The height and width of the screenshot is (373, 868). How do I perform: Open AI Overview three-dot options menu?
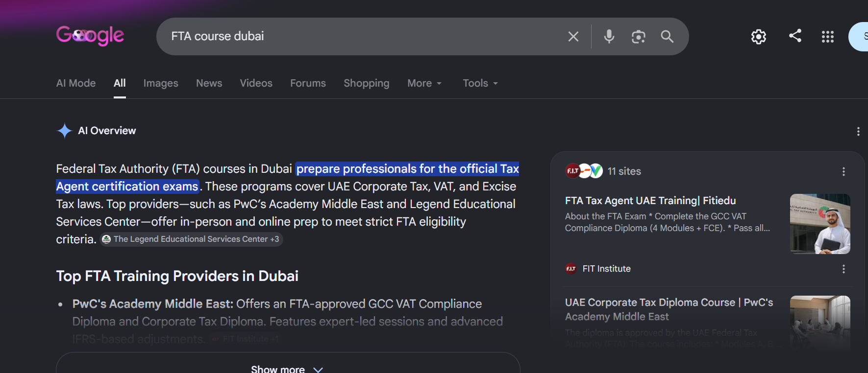coord(858,131)
